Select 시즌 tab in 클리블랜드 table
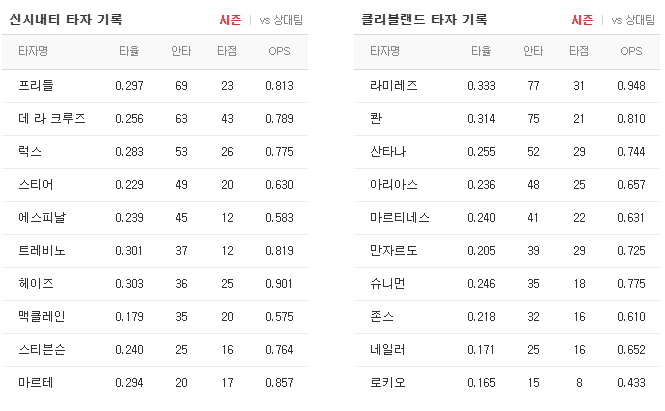The width and height of the screenshot is (665, 411). [x=582, y=20]
